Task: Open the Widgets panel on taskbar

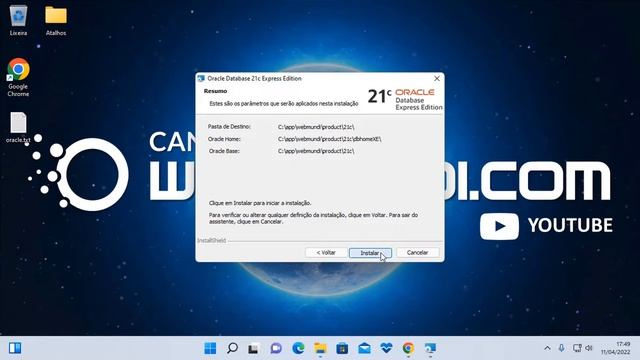Action: [15, 348]
